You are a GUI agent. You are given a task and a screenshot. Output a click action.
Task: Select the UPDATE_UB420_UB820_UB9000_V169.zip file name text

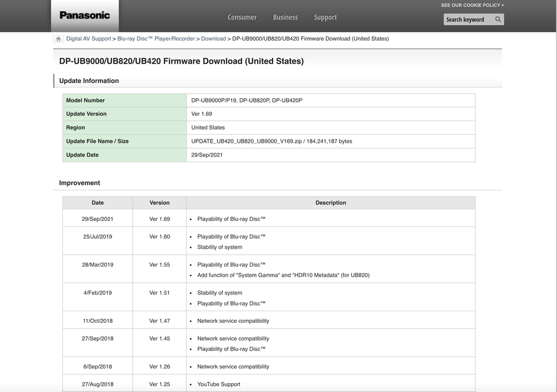246,142
